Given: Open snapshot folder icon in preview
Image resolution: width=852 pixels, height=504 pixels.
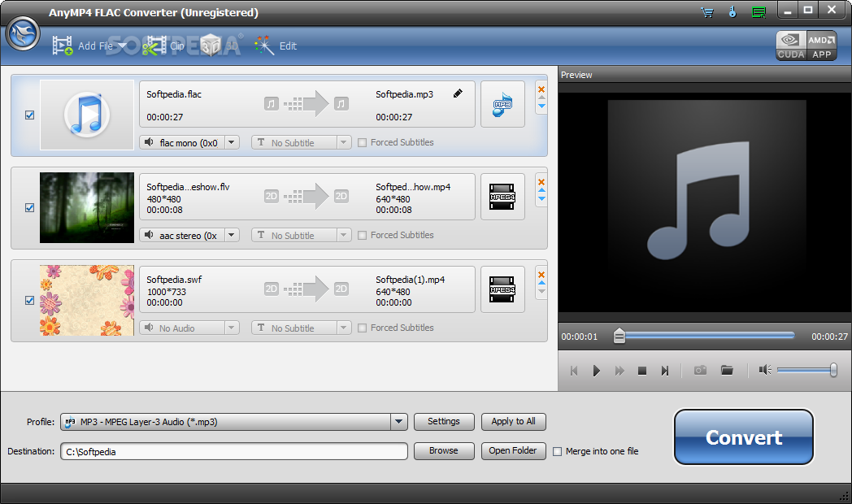Looking at the screenshot, I should click(727, 371).
